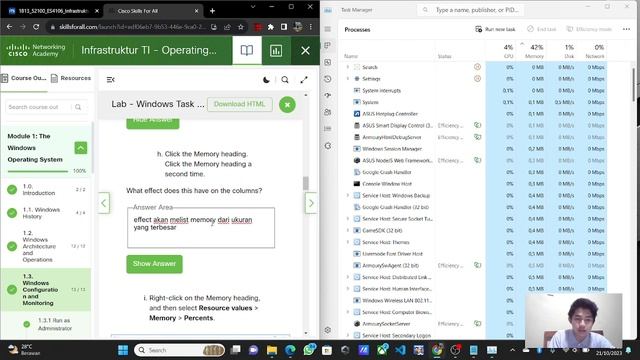Expand content to fullscreen arrows icon
The width and height of the screenshot is (640, 360).
[304, 80]
